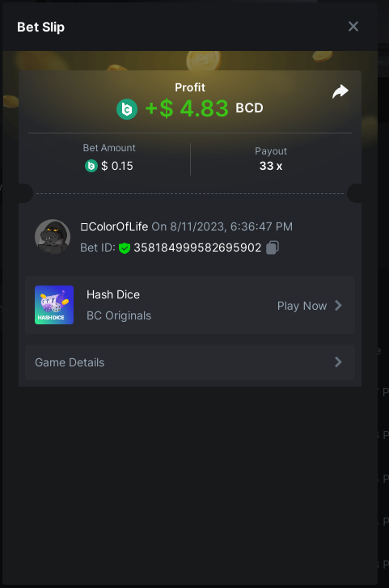Expand the Game Details row
The height and width of the screenshot is (588, 389).
[x=190, y=362]
